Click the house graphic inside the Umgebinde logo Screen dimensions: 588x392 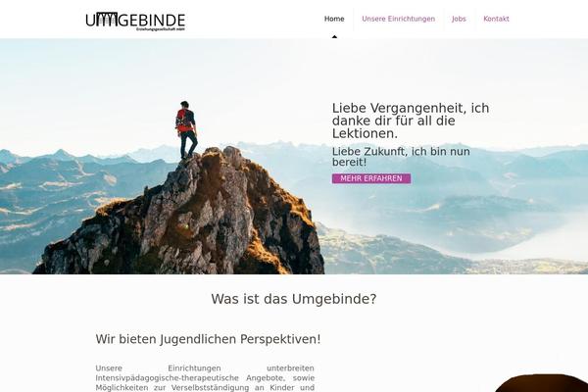[x=107, y=19]
